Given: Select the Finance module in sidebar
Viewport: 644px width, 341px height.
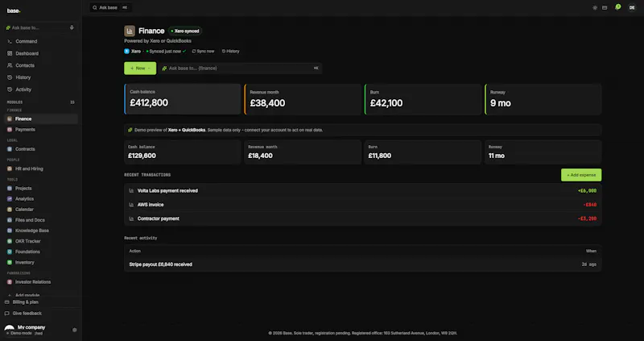Looking at the screenshot, I should [x=41, y=119].
